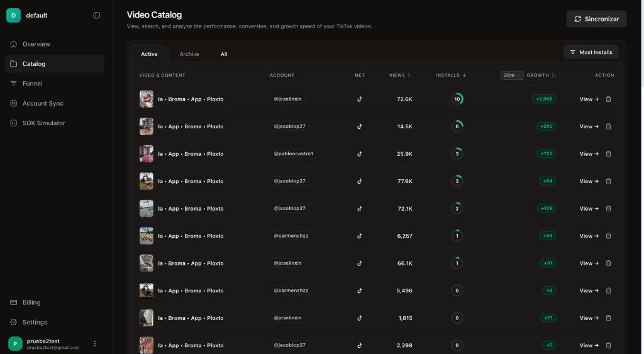View the video with 66.1K views
Screen dimensions: 644x354
click(x=589, y=263)
